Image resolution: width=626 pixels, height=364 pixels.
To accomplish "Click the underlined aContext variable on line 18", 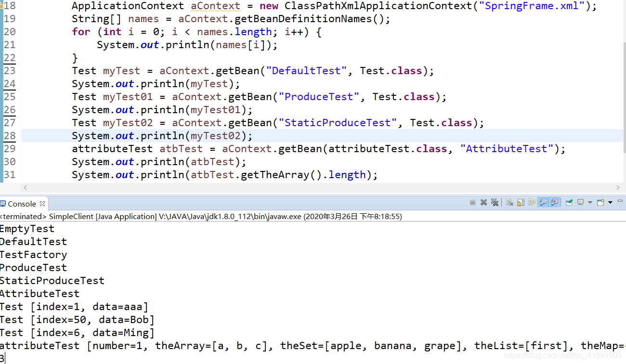I will point(215,6).
